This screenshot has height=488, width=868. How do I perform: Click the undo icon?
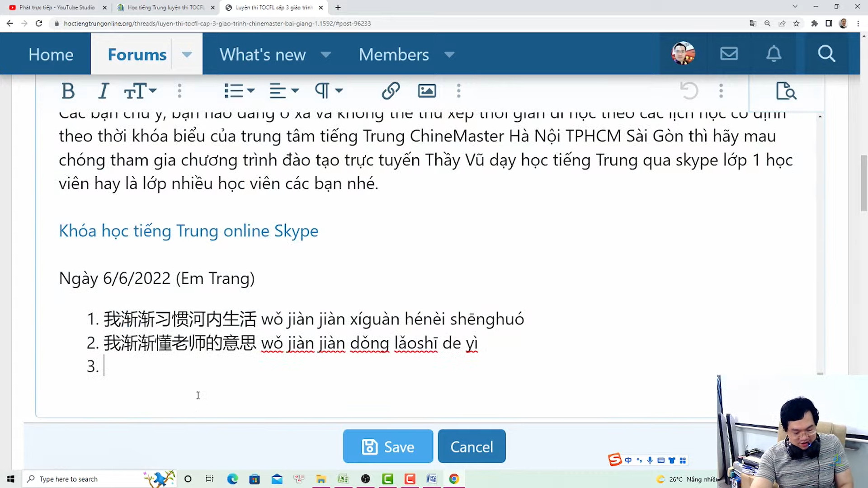[689, 91]
